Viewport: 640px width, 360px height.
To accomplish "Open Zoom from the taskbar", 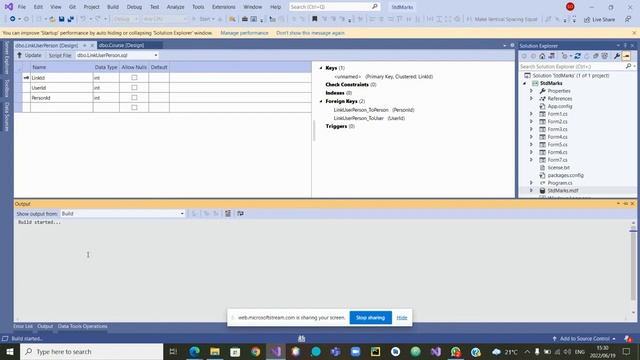I will [x=356, y=351].
